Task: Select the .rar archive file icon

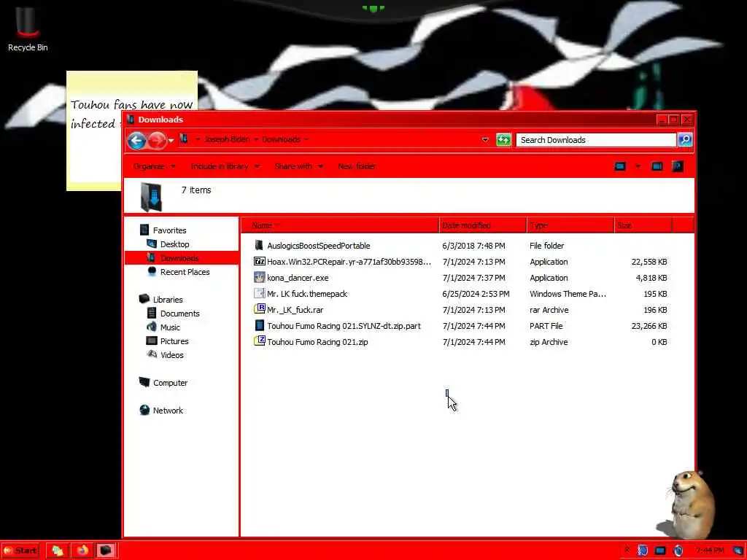Action: (x=259, y=309)
